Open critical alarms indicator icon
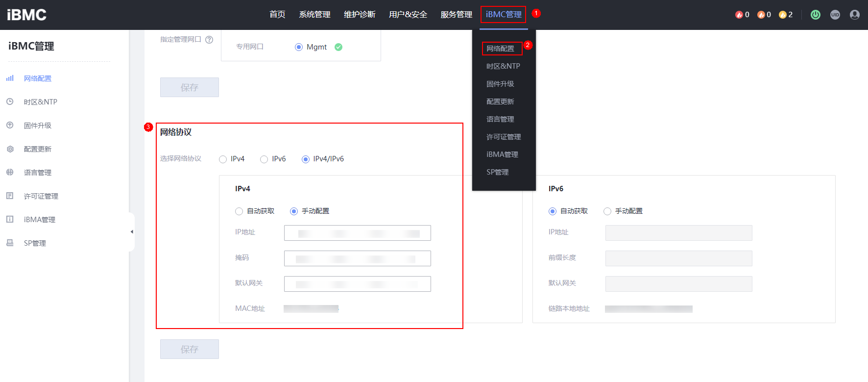The width and height of the screenshot is (868, 382). click(x=739, y=15)
